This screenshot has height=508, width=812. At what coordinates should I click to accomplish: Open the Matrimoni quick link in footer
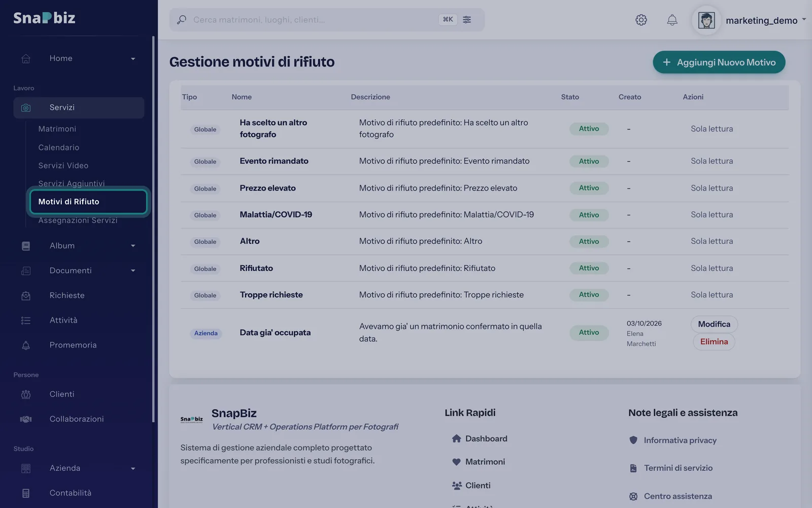pyautogui.click(x=479, y=462)
